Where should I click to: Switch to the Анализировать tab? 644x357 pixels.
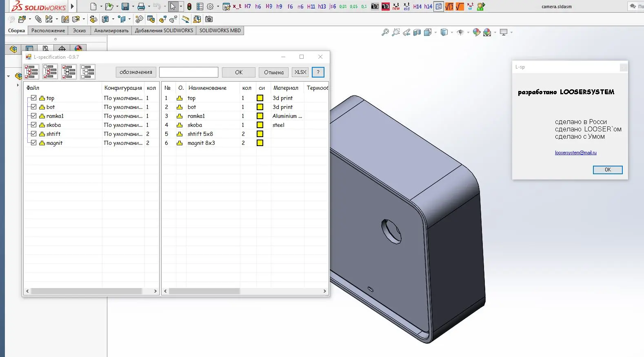(x=111, y=31)
